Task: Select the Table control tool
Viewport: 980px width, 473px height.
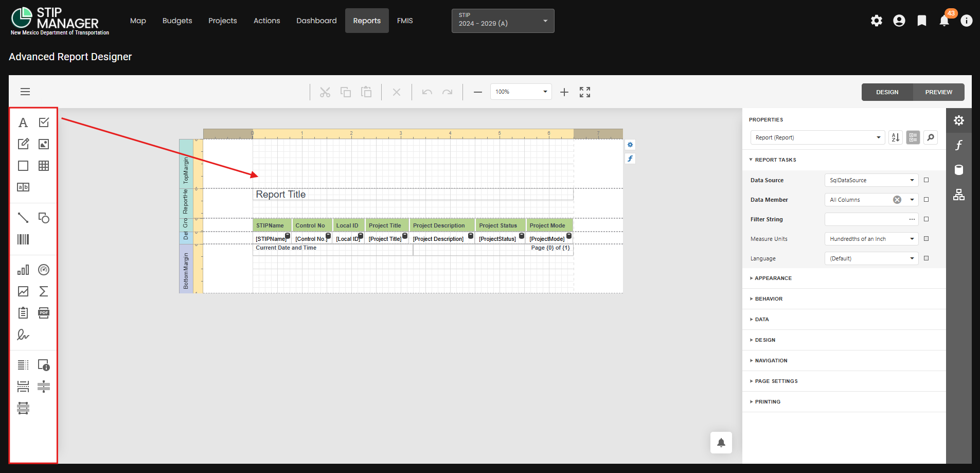Action: (x=44, y=166)
